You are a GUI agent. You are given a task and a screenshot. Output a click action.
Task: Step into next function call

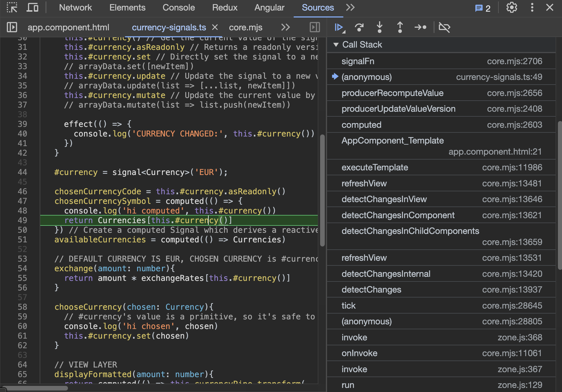(379, 27)
